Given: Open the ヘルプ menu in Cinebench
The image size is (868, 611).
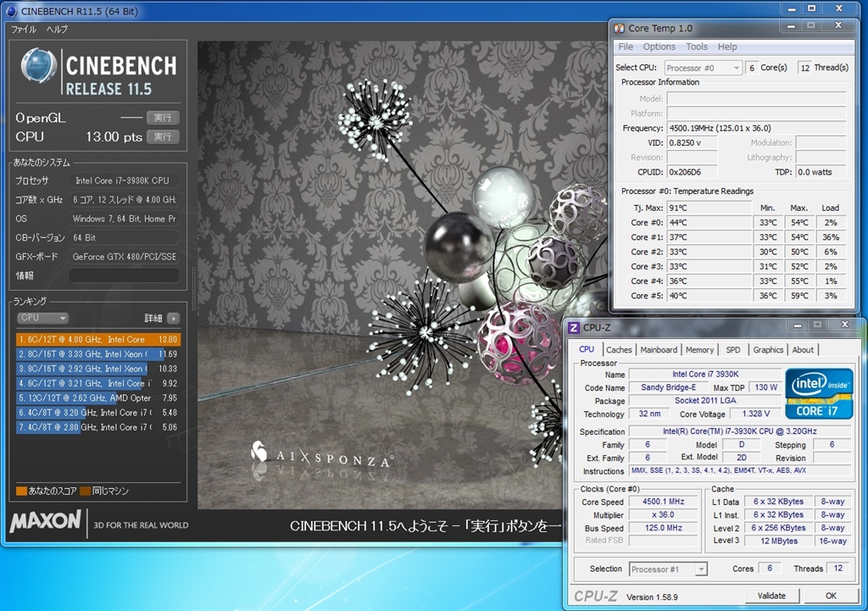Looking at the screenshot, I should tap(57, 30).
